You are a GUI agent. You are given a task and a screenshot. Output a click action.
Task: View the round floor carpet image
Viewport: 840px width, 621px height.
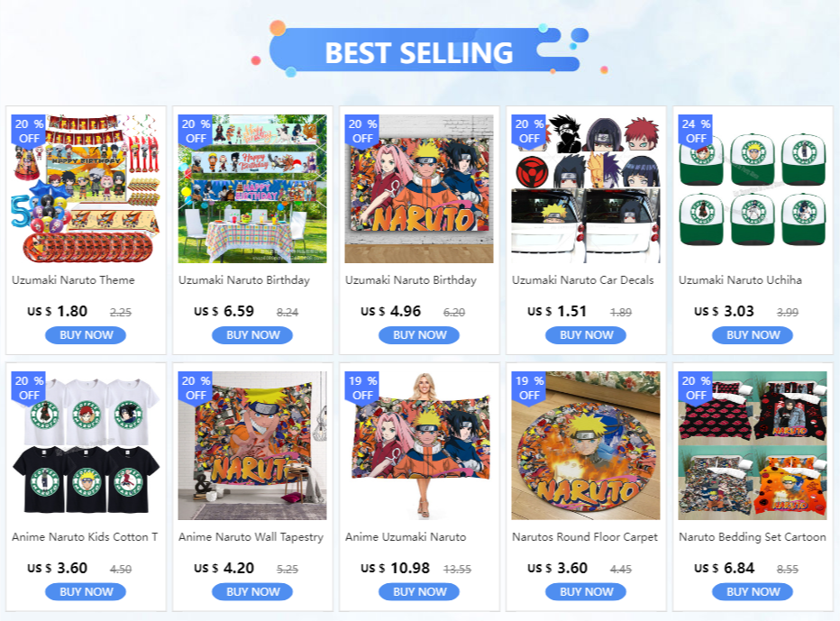586,445
